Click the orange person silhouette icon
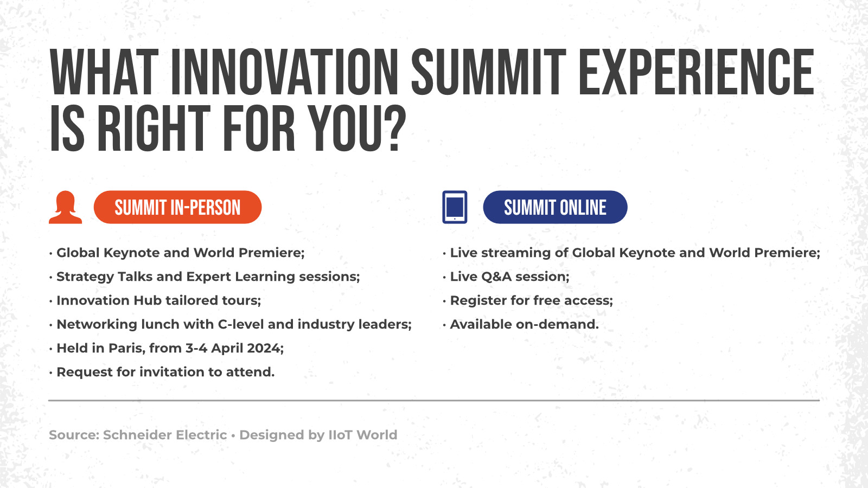Image resolution: width=868 pixels, height=488 pixels. tap(66, 207)
